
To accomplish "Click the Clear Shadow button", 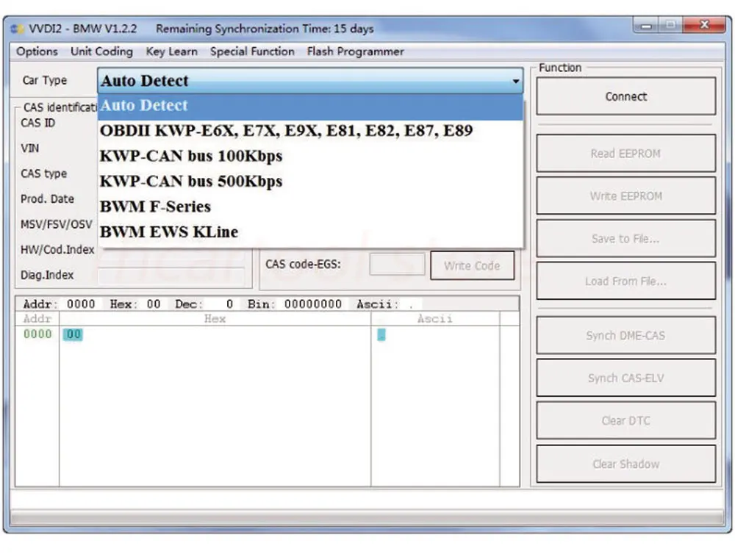I will (625, 464).
